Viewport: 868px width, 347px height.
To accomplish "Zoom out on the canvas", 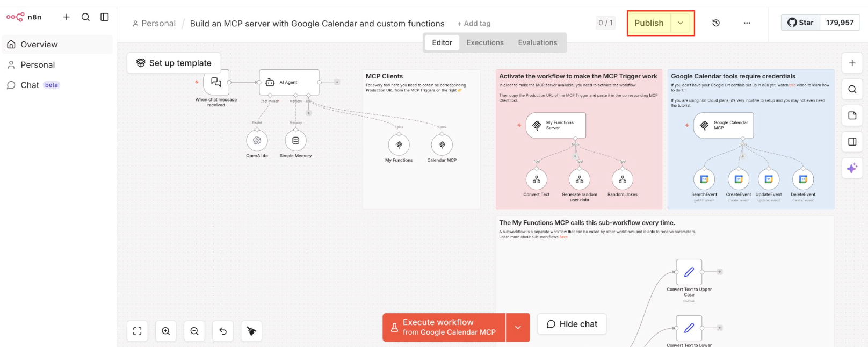I will tap(194, 331).
